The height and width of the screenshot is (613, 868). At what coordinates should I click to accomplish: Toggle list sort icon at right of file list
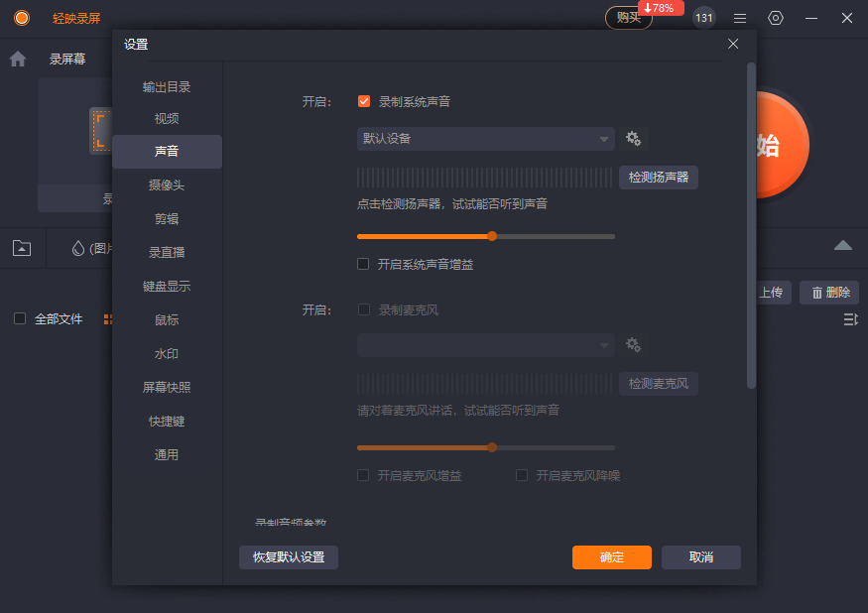(x=850, y=319)
